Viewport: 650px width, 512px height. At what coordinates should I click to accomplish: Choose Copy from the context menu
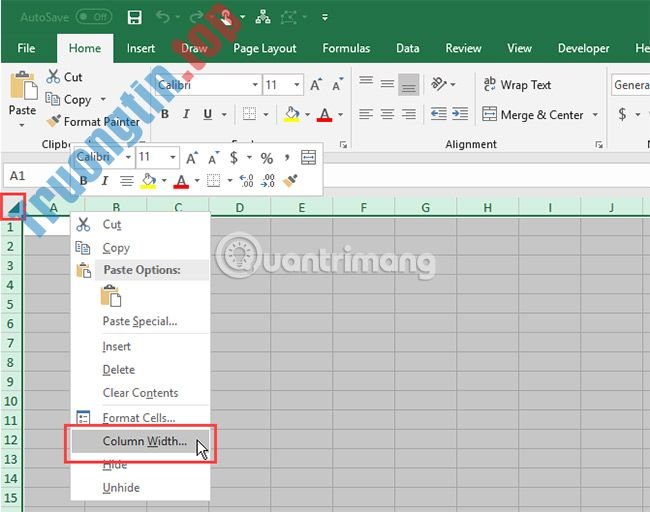tap(141, 248)
